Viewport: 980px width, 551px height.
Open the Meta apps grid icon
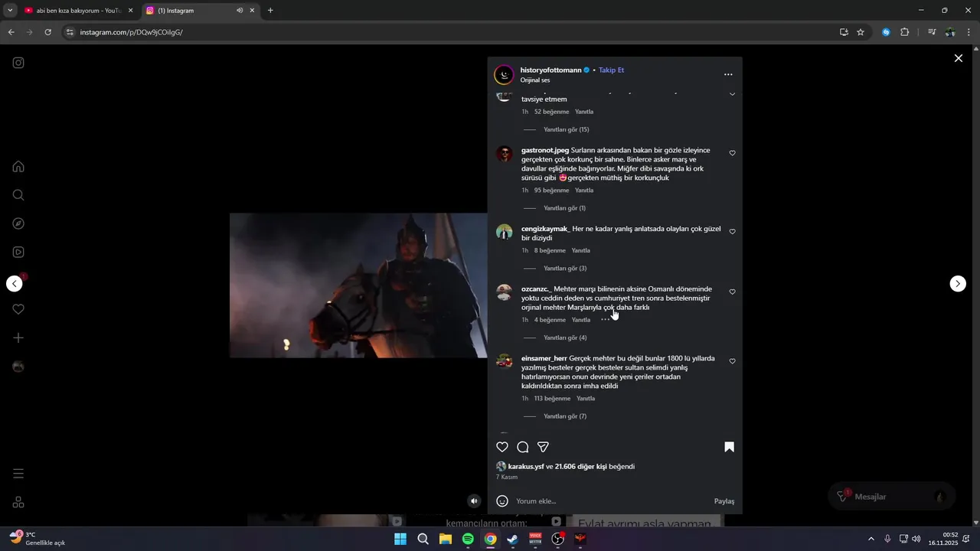[18, 502]
